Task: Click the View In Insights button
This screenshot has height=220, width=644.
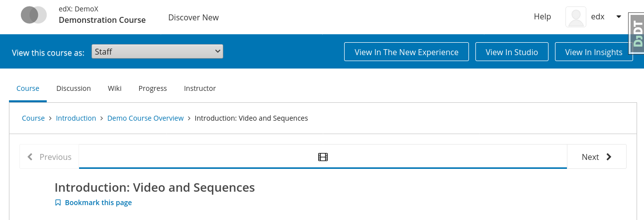Action: coord(593,52)
